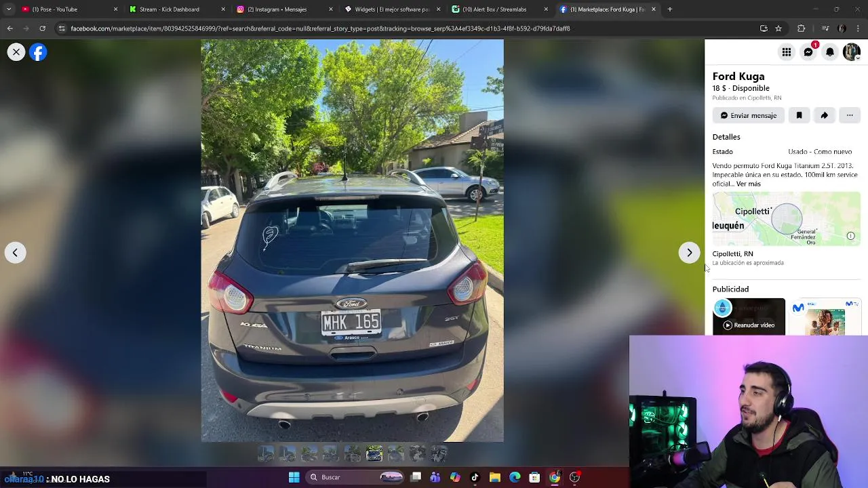Open the second advertisement thumbnail

click(825, 317)
